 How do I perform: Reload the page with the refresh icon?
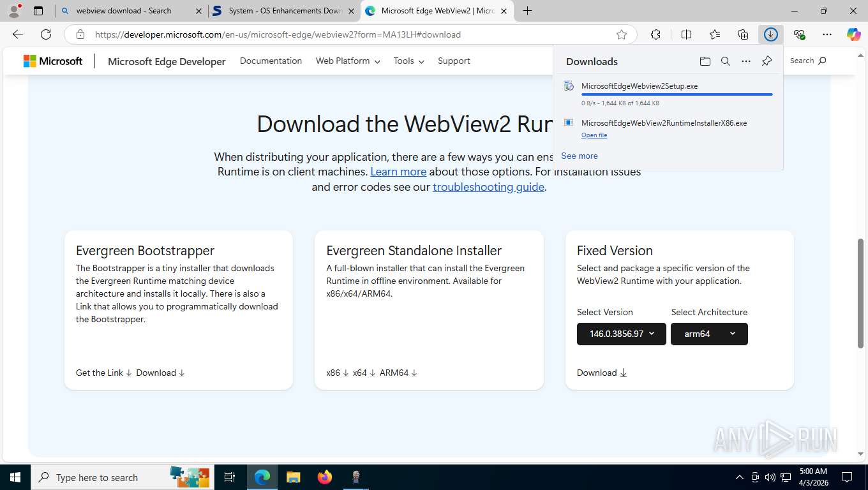(46, 34)
